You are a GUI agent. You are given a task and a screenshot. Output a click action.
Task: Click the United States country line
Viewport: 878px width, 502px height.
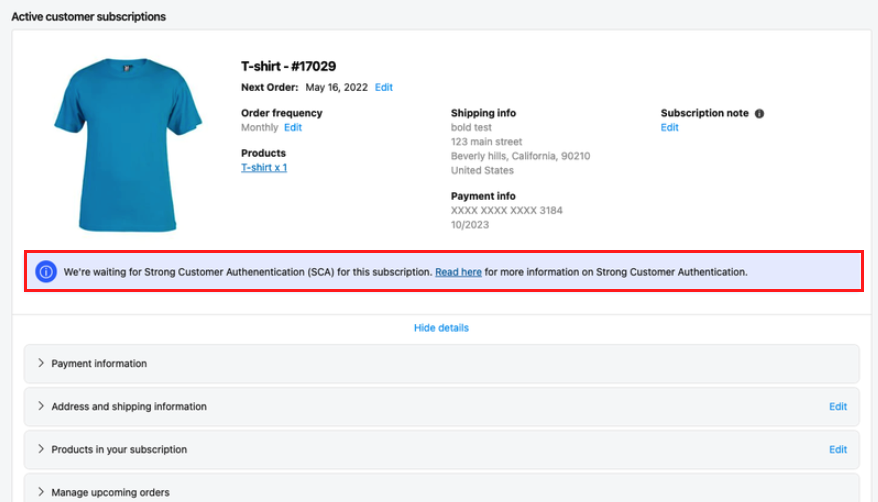coord(482,171)
